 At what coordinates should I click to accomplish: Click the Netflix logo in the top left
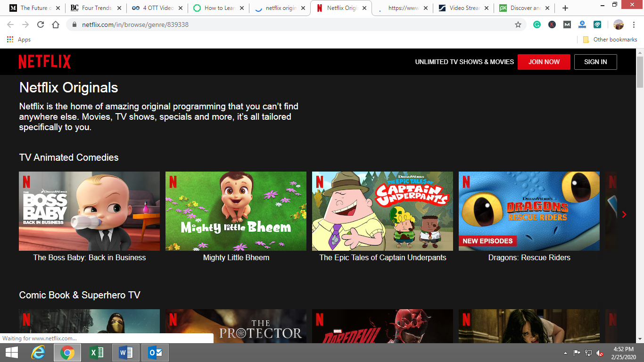45,61
